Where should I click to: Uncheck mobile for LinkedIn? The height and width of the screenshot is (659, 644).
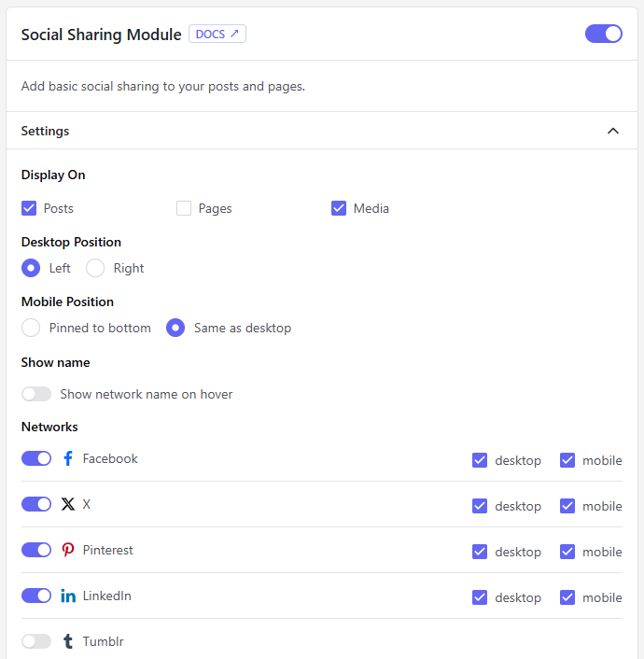pos(567,597)
